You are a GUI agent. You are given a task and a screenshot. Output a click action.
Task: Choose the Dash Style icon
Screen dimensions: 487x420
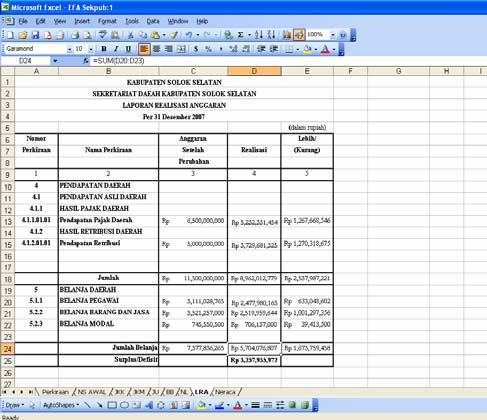(268, 405)
